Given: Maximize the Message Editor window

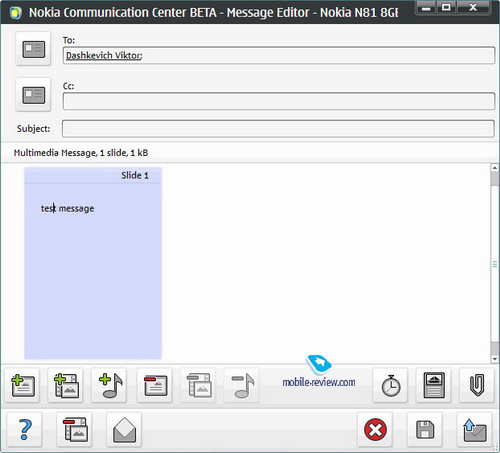Looking at the screenshot, I should pyautogui.click(x=446, y=7).
